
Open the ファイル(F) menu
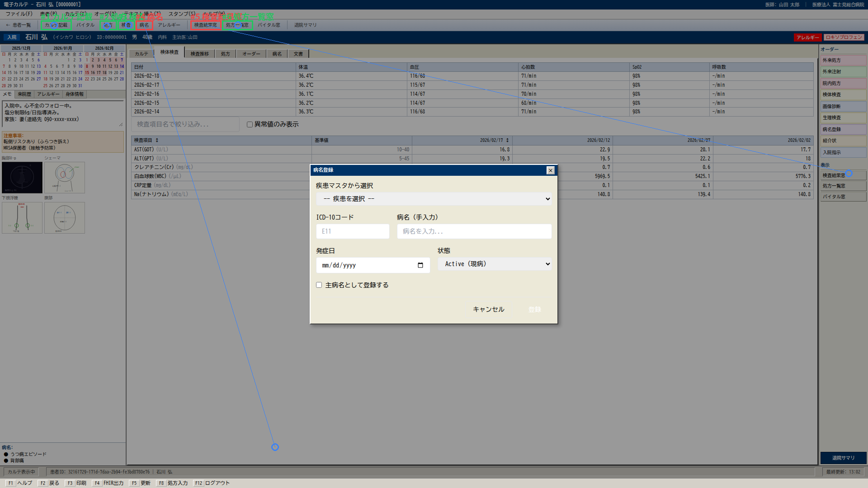[x=19, y=14]
